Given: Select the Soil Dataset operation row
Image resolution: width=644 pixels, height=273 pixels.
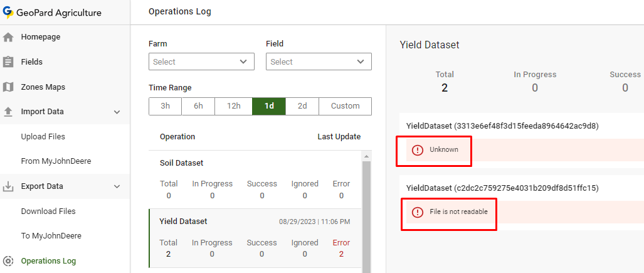Looking at the screenshot, I should click(x=255, y=179).
